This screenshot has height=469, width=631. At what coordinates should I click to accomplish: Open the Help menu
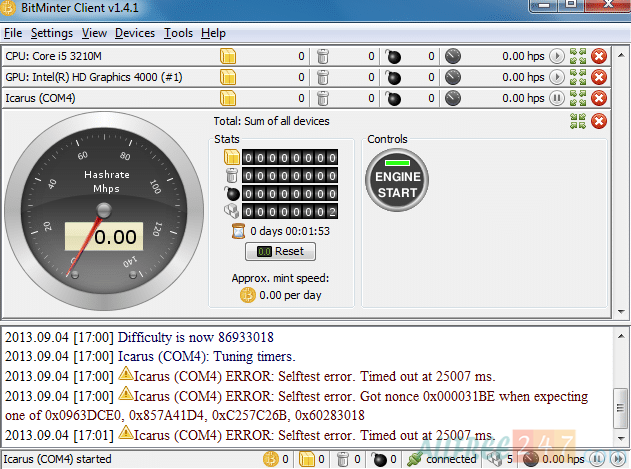[213, 33]
